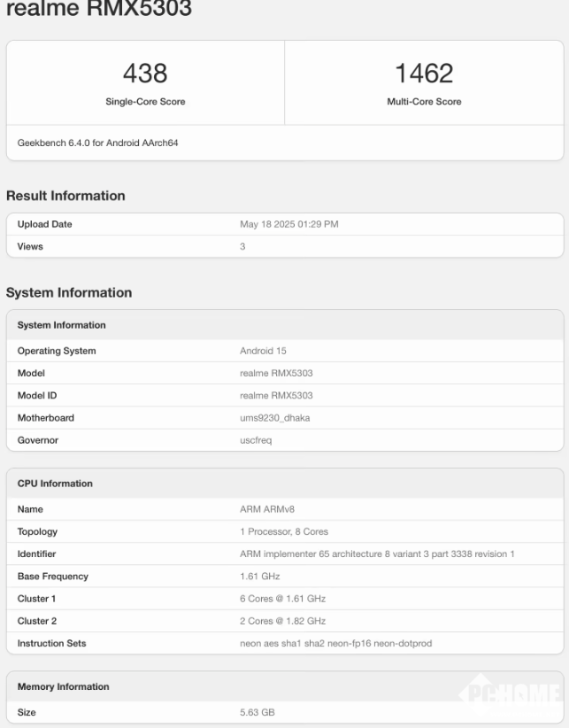The width and height of the screenshot is (569, 728).
Task: Click the large System Information section heading
Action: click(x=69, y=292)
